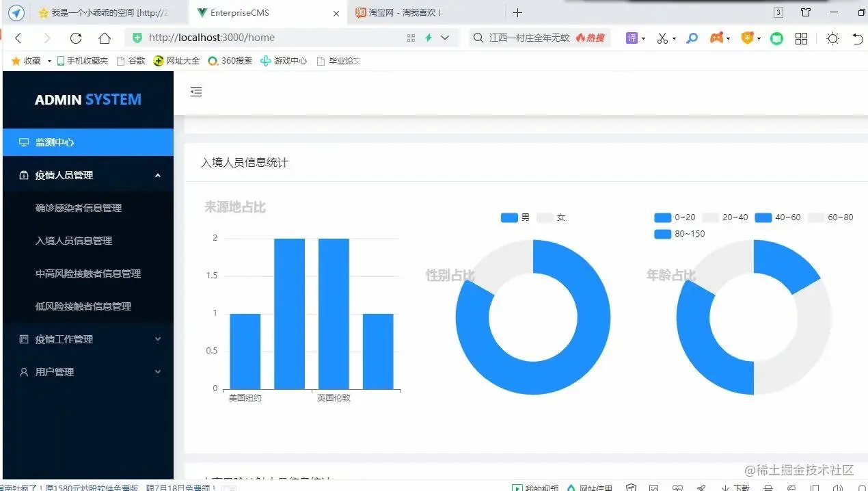Open the four-squares apps grid icon

pyautogui.click(x=802, y=38)
